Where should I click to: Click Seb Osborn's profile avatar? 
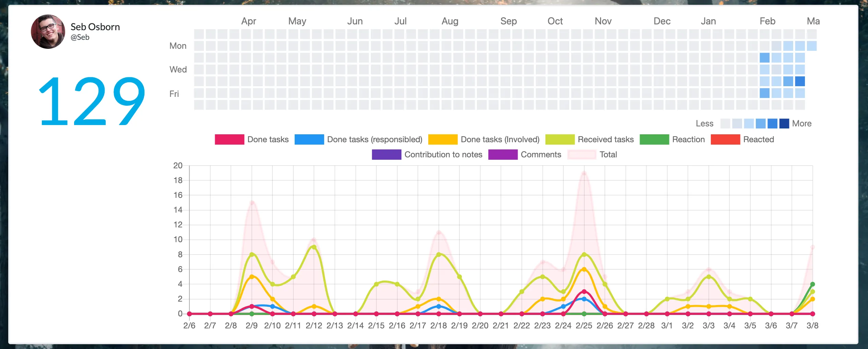click(x=48, y=32)
